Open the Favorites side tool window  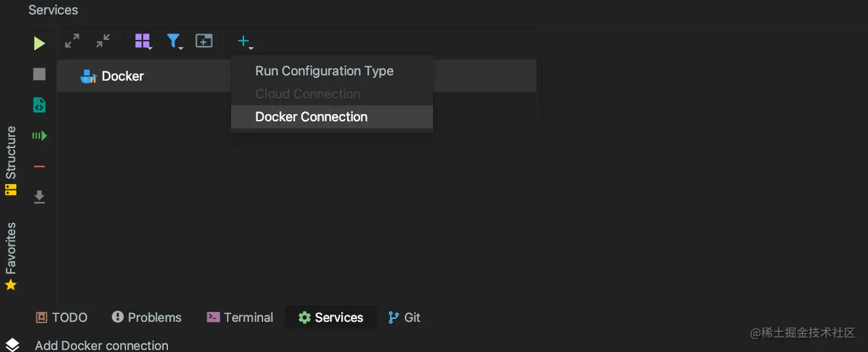click(x=10, y=256)
